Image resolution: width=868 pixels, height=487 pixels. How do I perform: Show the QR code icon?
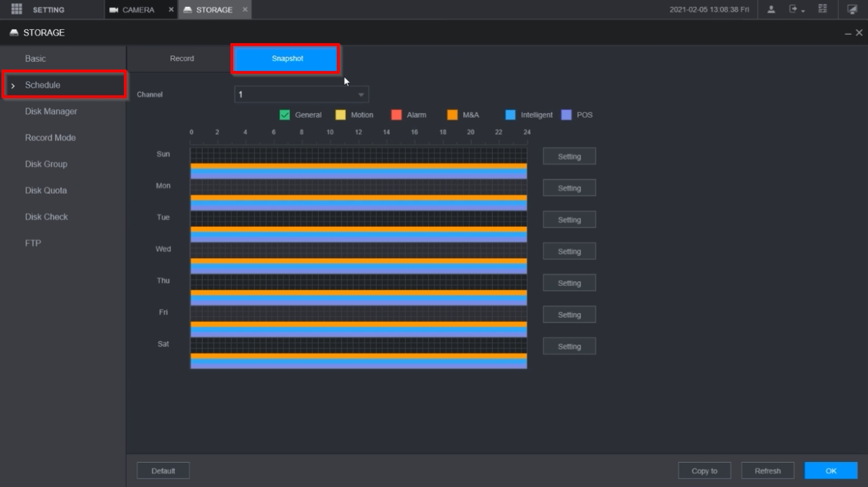[x=823, y=10]
